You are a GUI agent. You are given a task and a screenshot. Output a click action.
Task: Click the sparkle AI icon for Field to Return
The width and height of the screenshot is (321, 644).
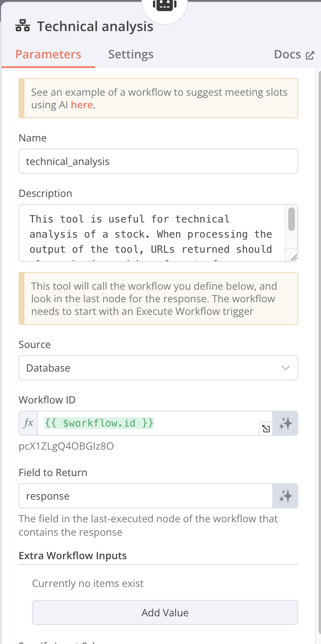(285, 496)
